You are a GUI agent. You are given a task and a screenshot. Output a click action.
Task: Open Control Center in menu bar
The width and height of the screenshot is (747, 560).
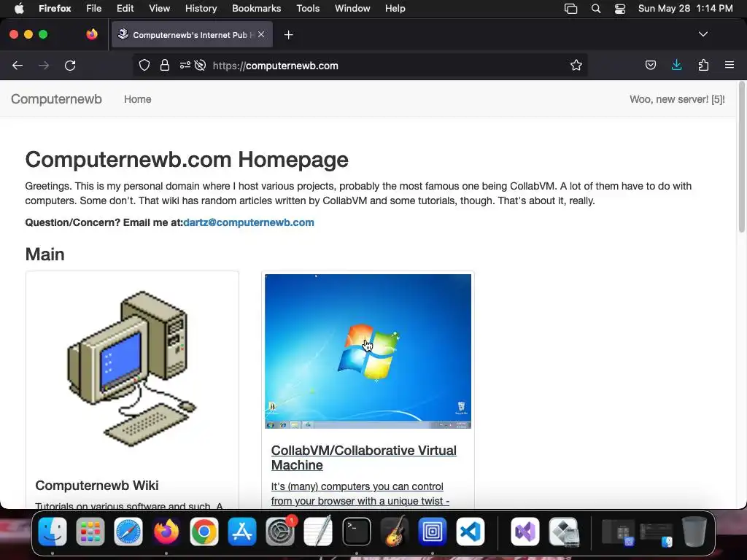pos(620,9)
